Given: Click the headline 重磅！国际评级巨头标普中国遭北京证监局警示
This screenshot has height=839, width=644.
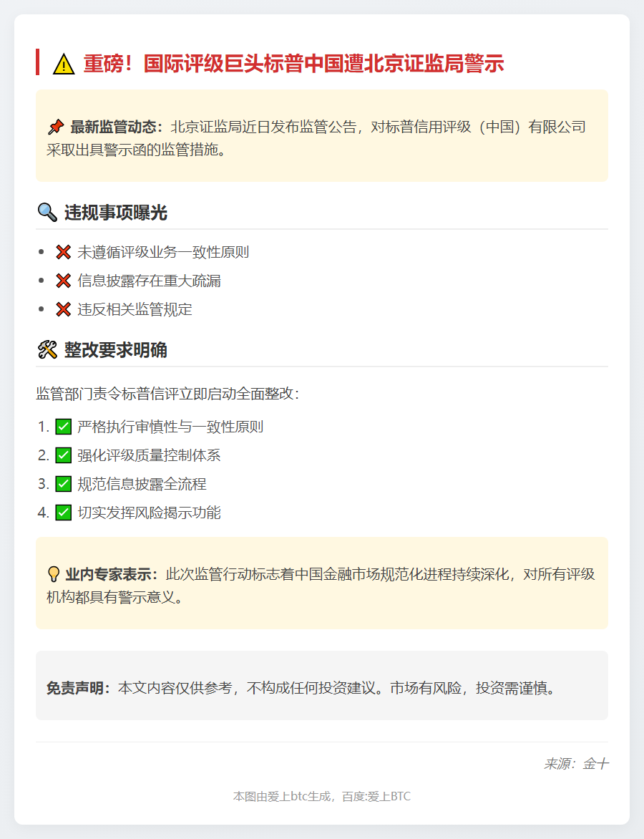Looking at the screenshot, I should pos(293,64).
